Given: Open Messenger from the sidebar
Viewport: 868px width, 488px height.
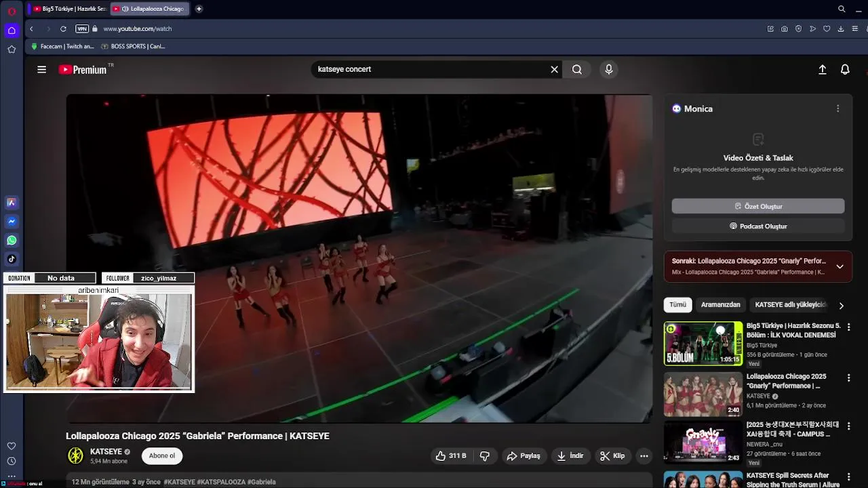Looking at the screenshot, I should pyautogui.click(x=12, y=222).
